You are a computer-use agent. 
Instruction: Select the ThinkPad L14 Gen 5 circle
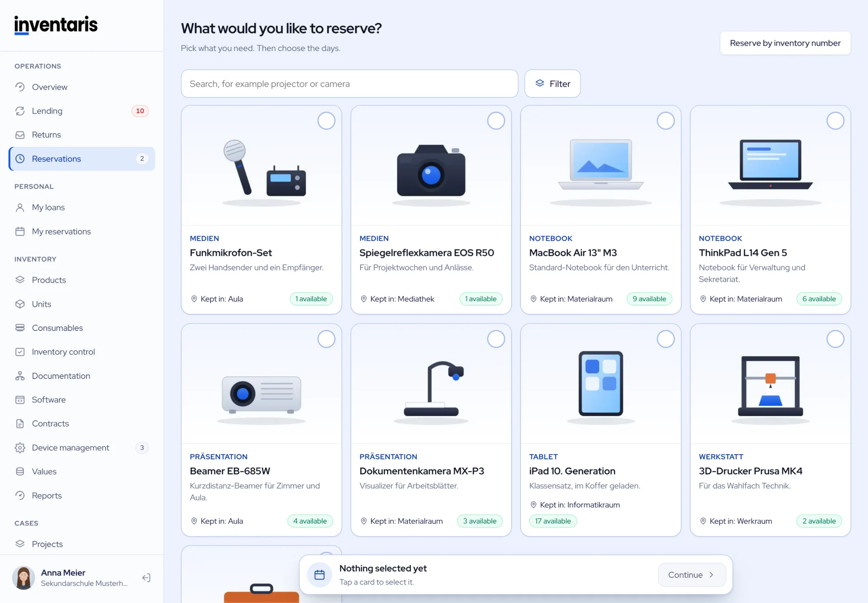click(835, 121)
